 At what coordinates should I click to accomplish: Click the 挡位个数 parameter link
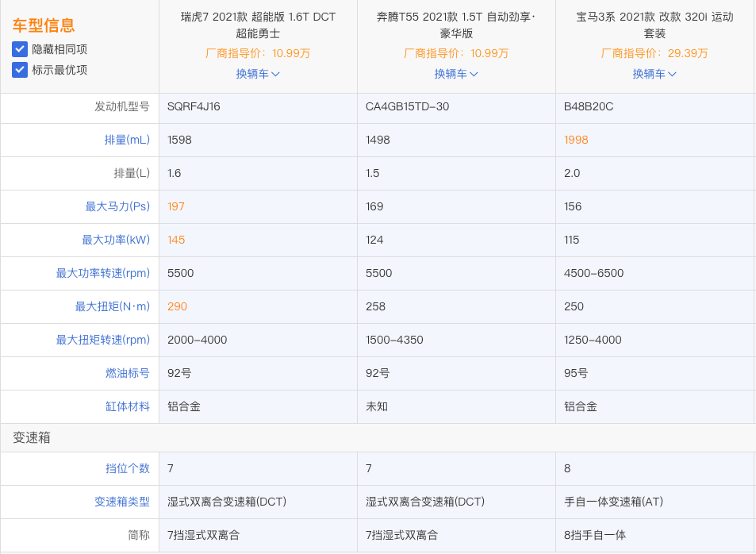127,468
